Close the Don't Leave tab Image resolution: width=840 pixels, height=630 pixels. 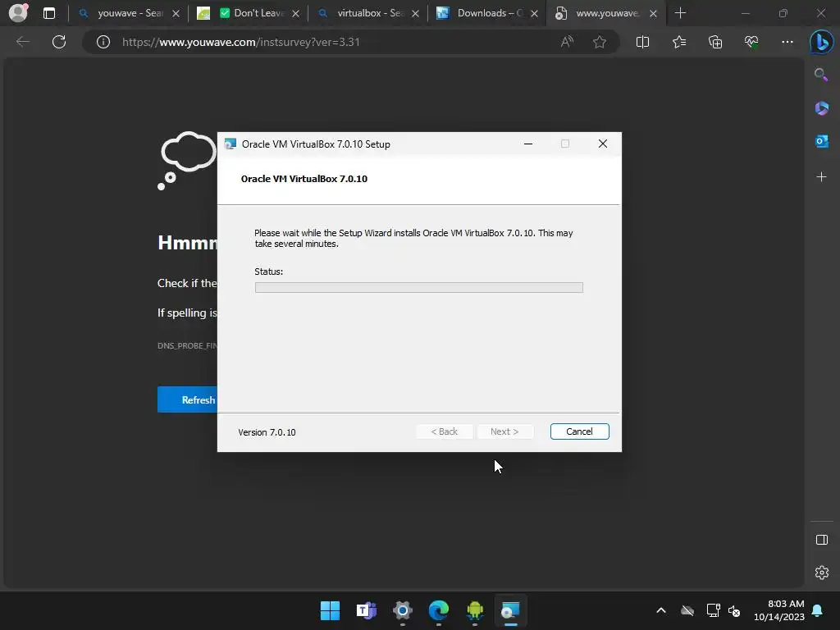point(295,14)
